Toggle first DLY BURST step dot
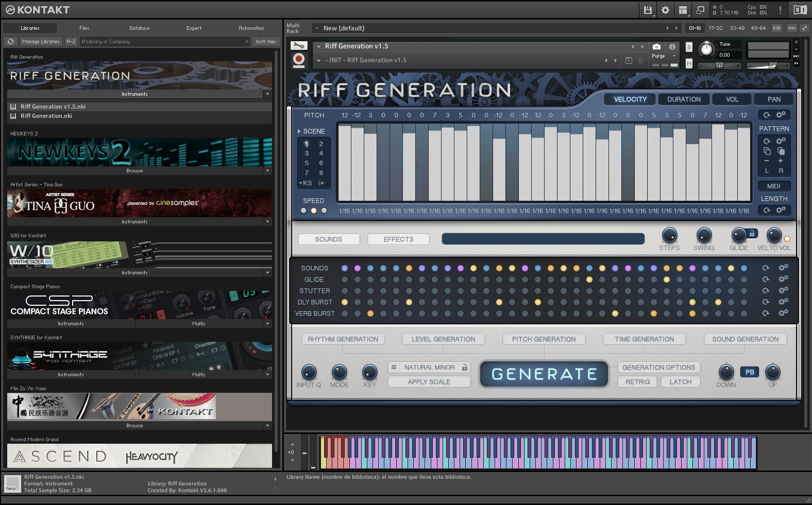812x505 pixels. [x=345, y=302]
